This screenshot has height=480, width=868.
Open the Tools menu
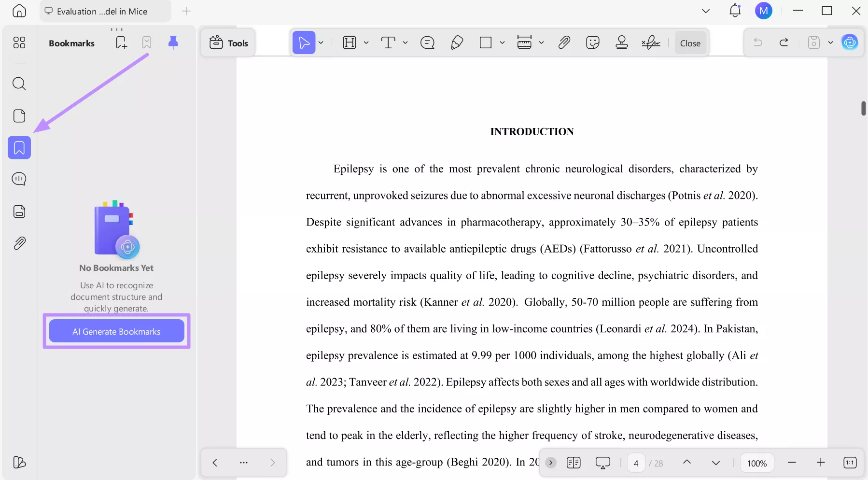point(229,42)
